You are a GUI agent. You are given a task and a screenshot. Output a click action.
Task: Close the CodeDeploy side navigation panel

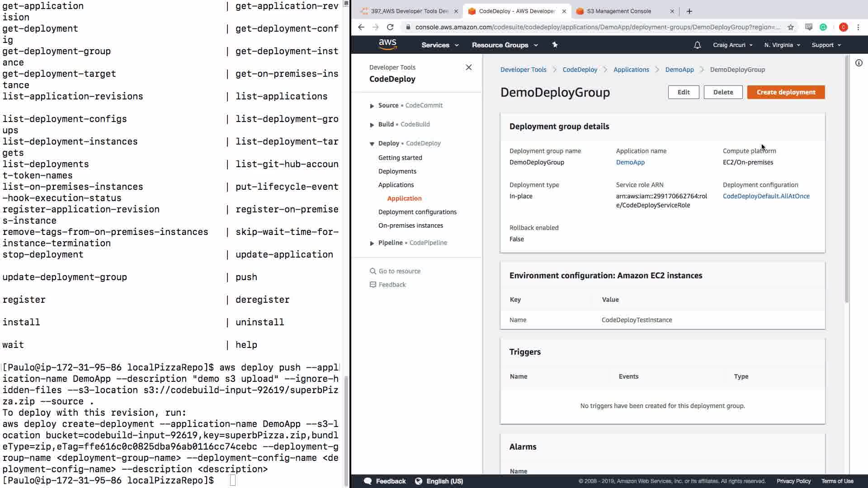[x=468, y=67]
